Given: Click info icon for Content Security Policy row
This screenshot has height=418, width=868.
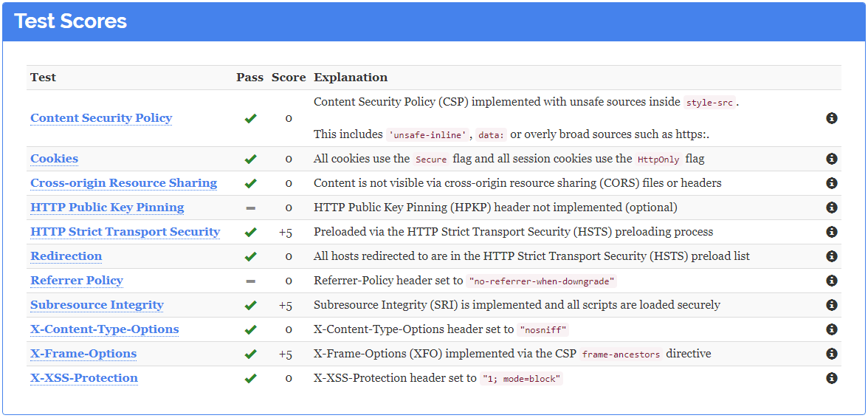Looking at the screenshot, I should 831,118.
